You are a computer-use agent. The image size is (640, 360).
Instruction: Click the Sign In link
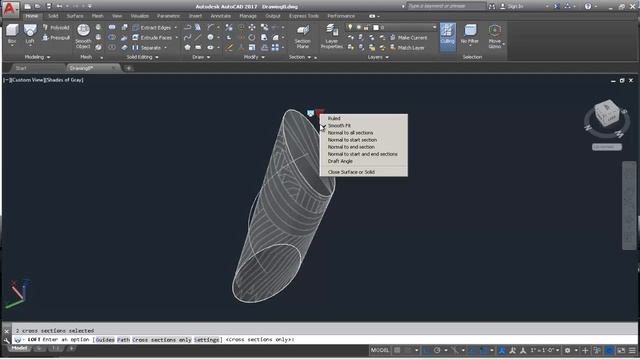[515, 6]
